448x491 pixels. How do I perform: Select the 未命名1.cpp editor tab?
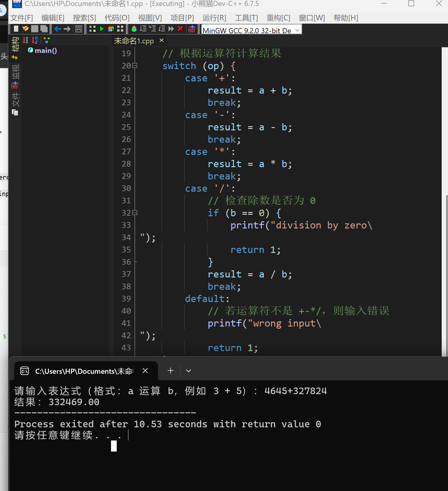pyautogui.click(x=134, y=41)
